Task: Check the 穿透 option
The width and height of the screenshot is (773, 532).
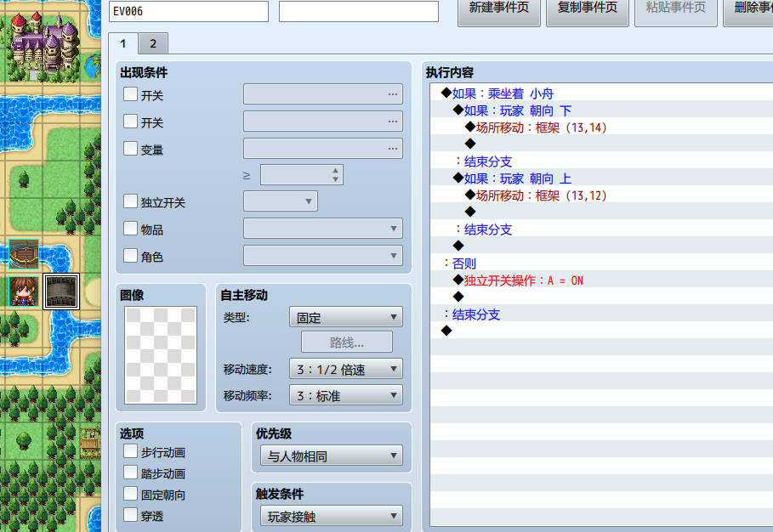Action: [130, 514]
